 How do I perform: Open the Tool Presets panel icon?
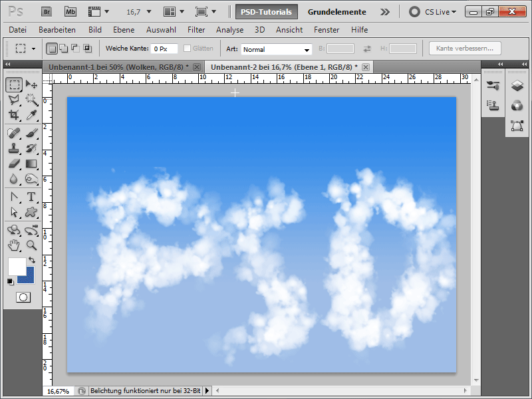tap(493, 86)
